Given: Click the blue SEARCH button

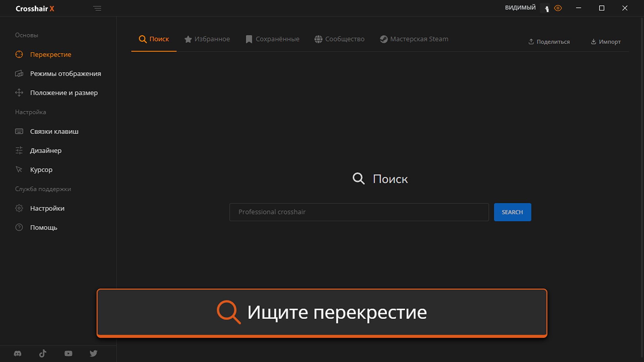Looking at the screenshot, I should click(x=512, y=212).
